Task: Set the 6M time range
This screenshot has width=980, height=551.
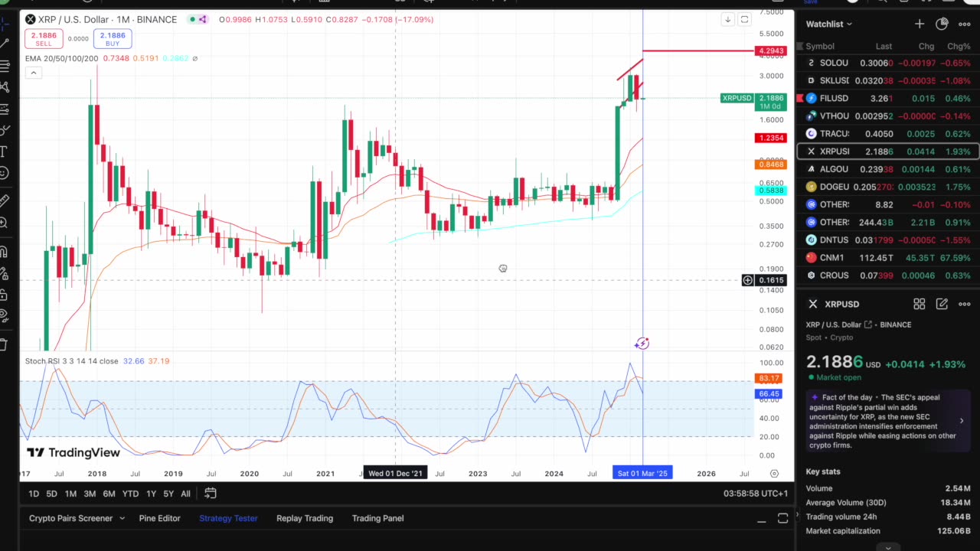Action: point(109,494)
